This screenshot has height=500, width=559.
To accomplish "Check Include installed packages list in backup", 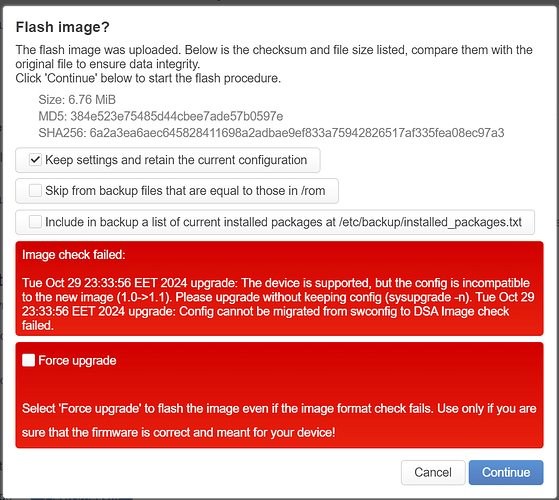I will tap(35, 222).
